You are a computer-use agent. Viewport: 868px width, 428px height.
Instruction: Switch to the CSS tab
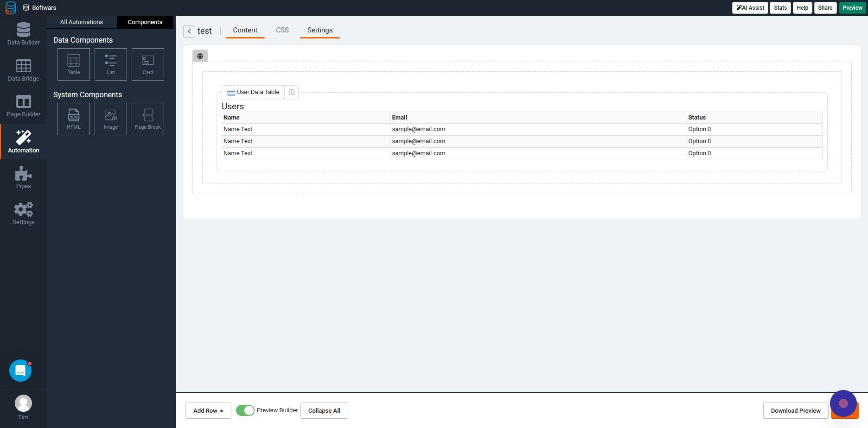click(x=282, y=30)
